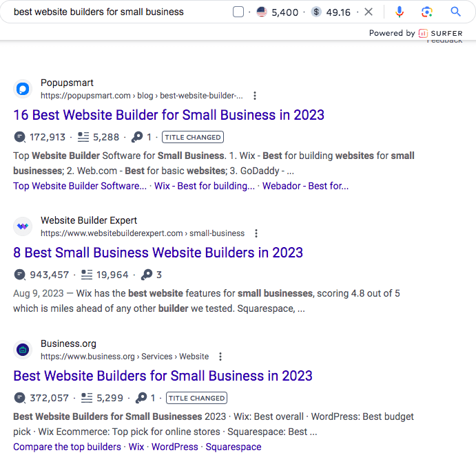Viewport: 476px width, 455px height.
Task: Open Wix - Best for building sitelink
Action: [205, 186]
